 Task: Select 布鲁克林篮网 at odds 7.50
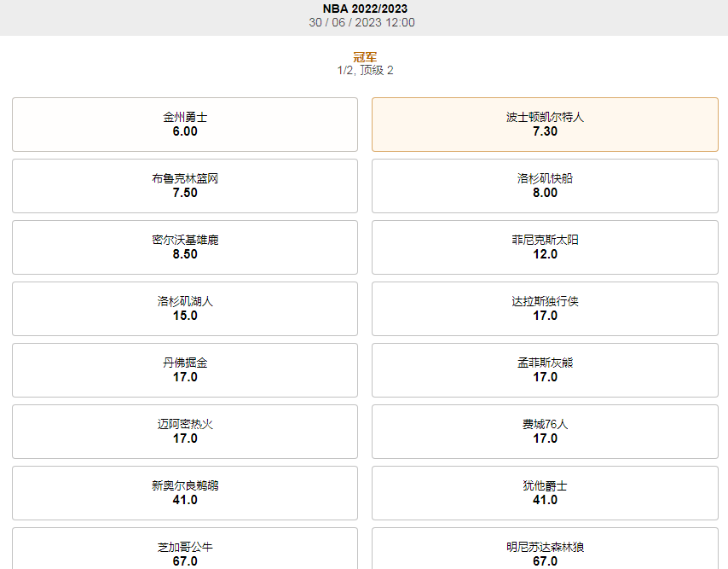tap(184, 186)
